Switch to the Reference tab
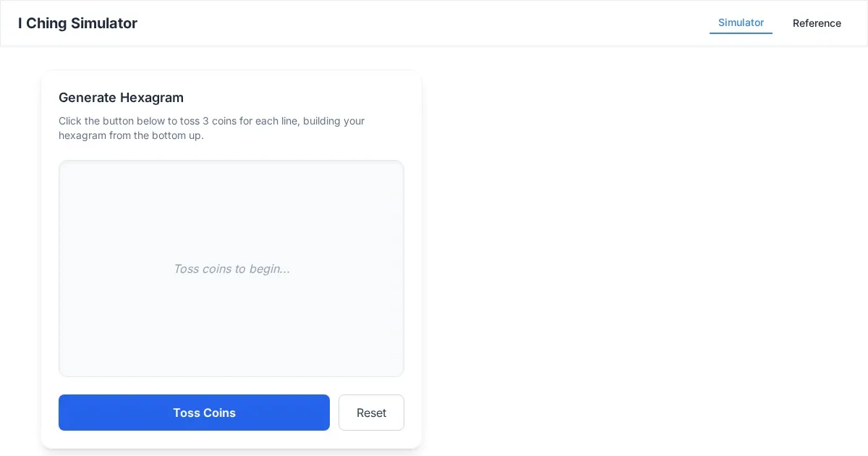This screenshot has height=456, width=868. [x=817, y=23]
